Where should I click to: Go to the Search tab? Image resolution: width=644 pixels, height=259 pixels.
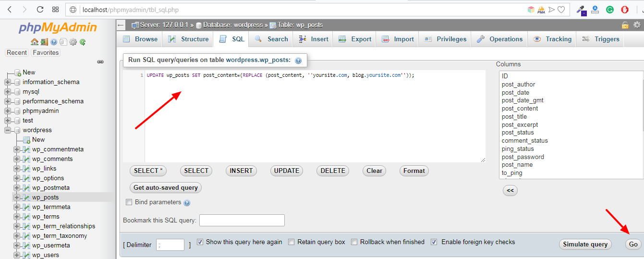[x=271, y=39]
